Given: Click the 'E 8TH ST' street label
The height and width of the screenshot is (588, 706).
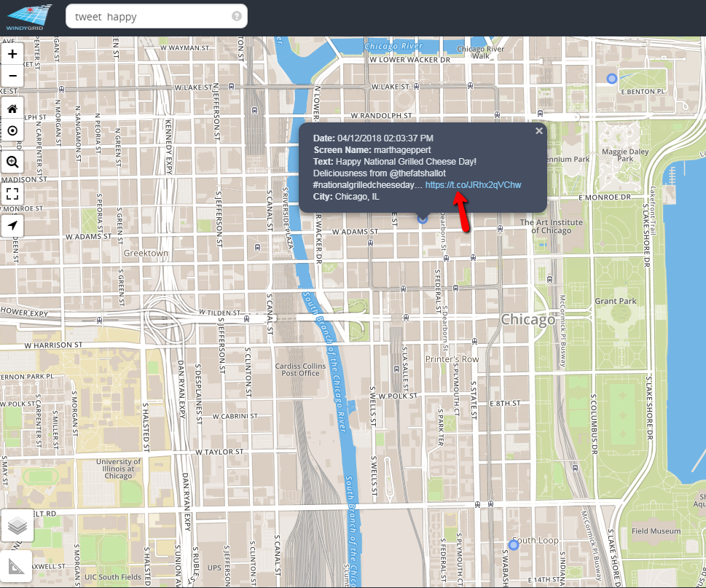Looking at the screenshot, I should click(505, 404).
